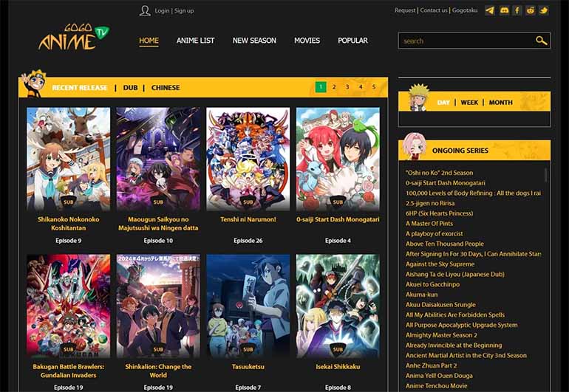
Task: Click the GogoAnime TV logo
Action: [74, 37]
